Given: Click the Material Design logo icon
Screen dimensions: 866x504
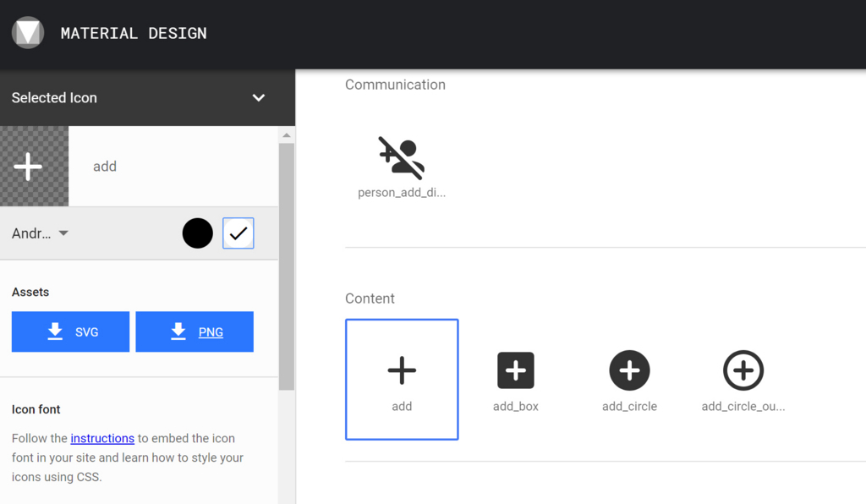Looking at the screenshot, I should tap(28, 33).
